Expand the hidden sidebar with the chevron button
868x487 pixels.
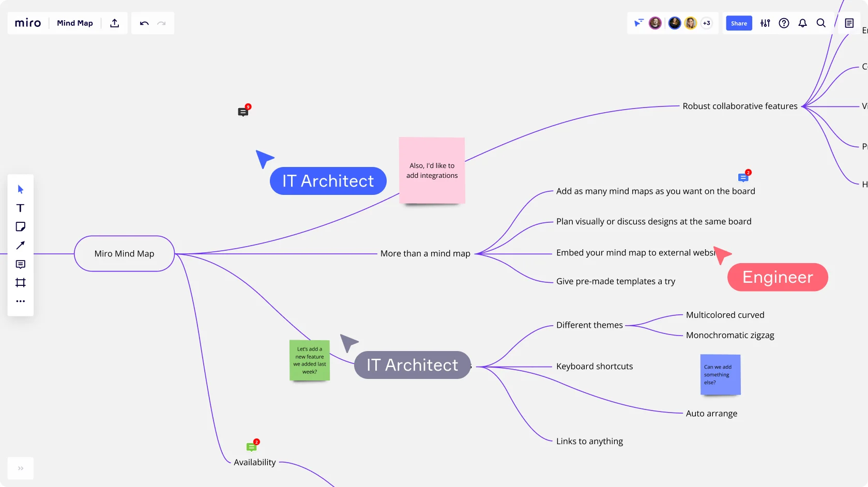point(20,468)
